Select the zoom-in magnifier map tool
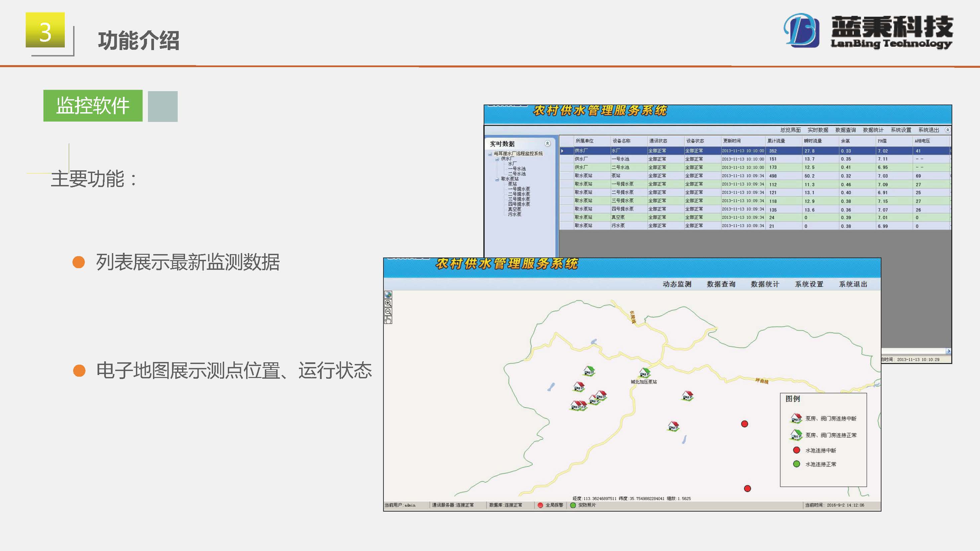Image resolution: width=980 pixels, height=551 pixels. point(388,303)
